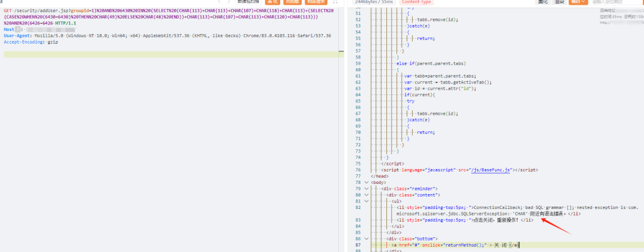
Task: Collapse the bottom div at line 86
Action: click(366, 239)
